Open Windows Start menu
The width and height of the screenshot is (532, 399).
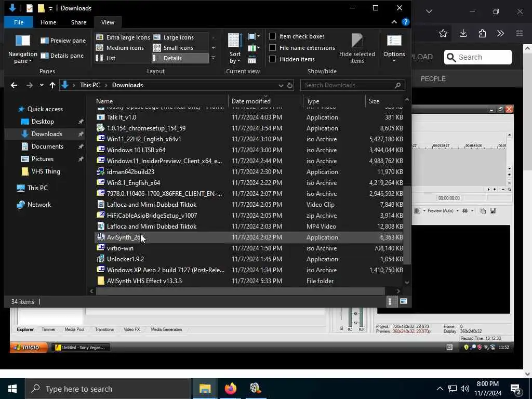tap(12, 389)
